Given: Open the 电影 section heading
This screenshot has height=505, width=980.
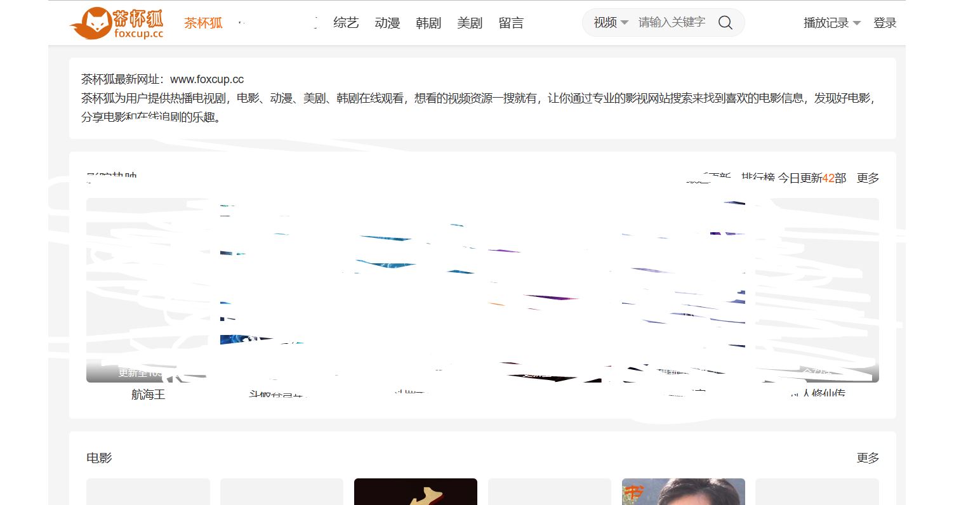Looking at the screenshot, I should [99, 458].
